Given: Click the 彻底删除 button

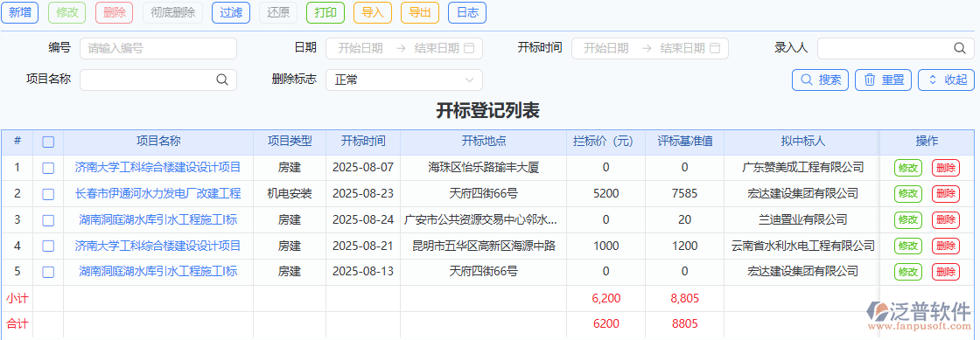Looking at the screenshot, I should click(172, 12).
